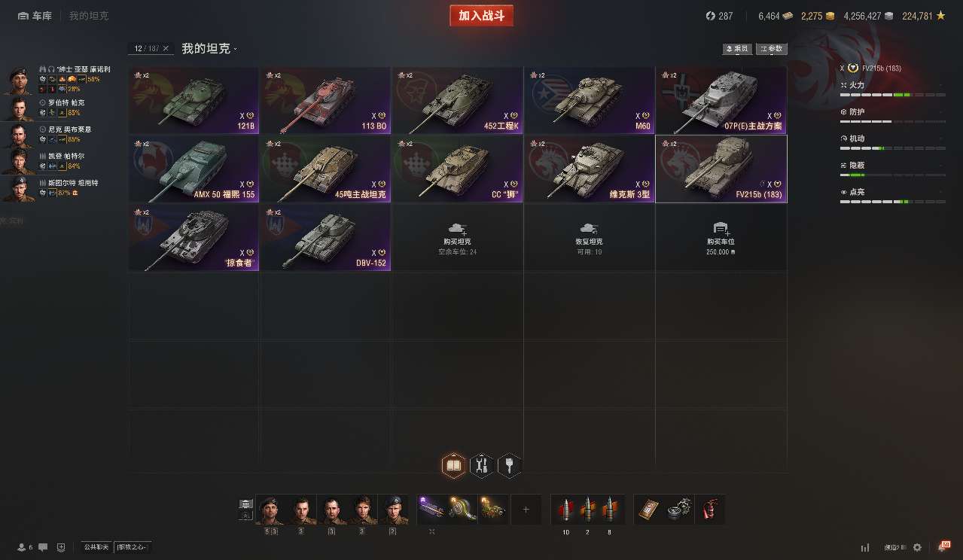Expand the 我的坦克 dropdown title
The height and width of the screenshot is (560, 963).
click(x=209, y=48)
